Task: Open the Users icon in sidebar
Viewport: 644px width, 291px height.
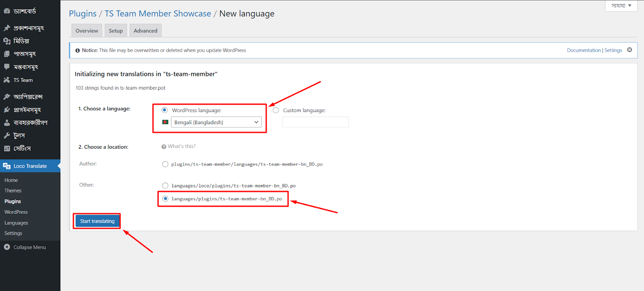Action: click(x=7, y=123)
